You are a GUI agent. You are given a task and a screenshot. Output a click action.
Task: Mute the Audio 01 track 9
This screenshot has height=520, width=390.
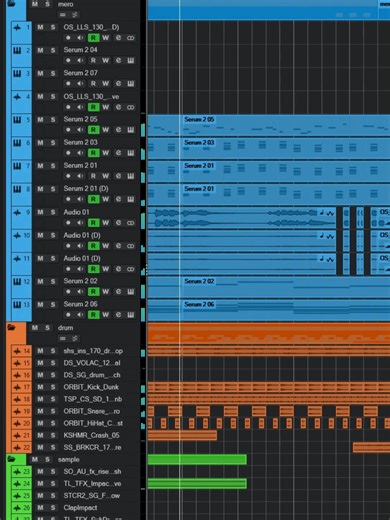40,212
